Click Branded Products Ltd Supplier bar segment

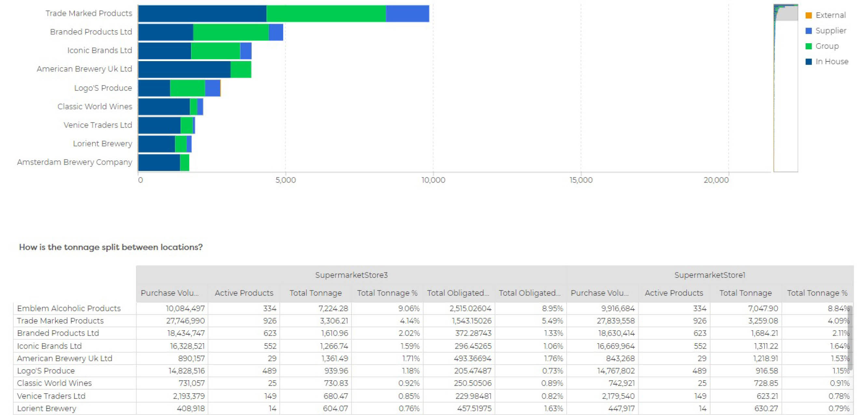pos(276,32)
